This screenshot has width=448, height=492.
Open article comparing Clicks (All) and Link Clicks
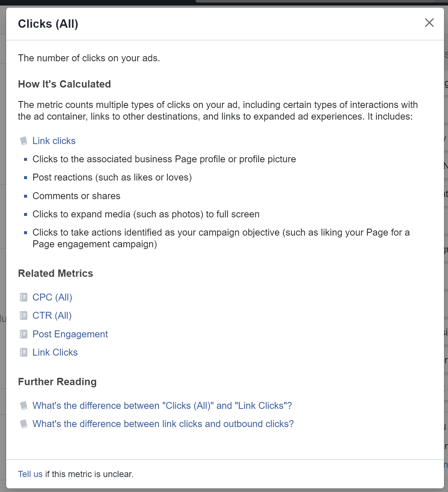click(x=162, y=406)
